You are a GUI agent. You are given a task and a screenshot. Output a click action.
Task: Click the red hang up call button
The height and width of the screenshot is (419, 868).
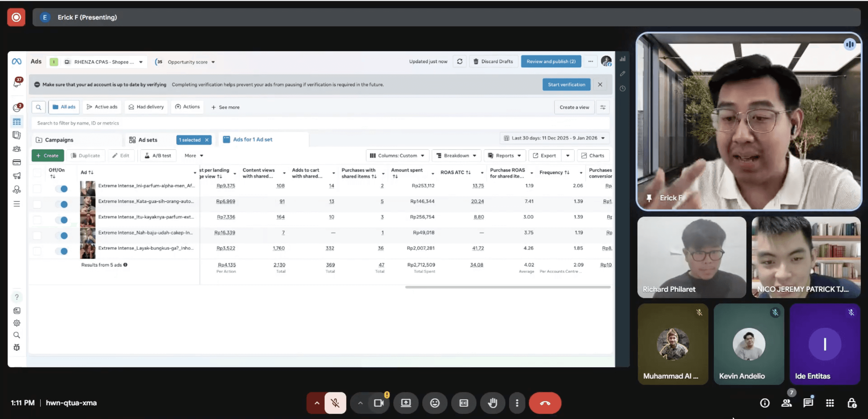coord(544,403)
